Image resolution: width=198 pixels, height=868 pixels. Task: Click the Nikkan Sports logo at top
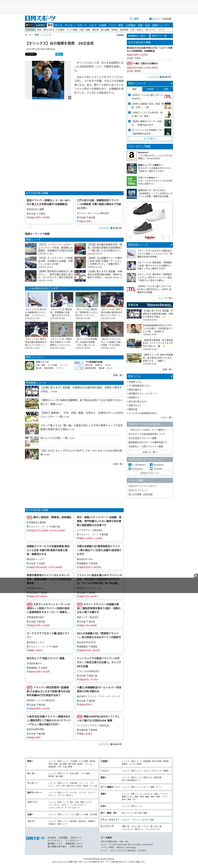click(x=40, y=18)
